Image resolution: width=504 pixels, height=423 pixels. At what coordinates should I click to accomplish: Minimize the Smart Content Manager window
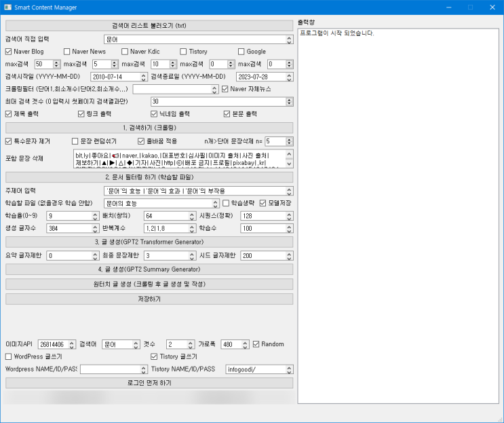[448, 7]
